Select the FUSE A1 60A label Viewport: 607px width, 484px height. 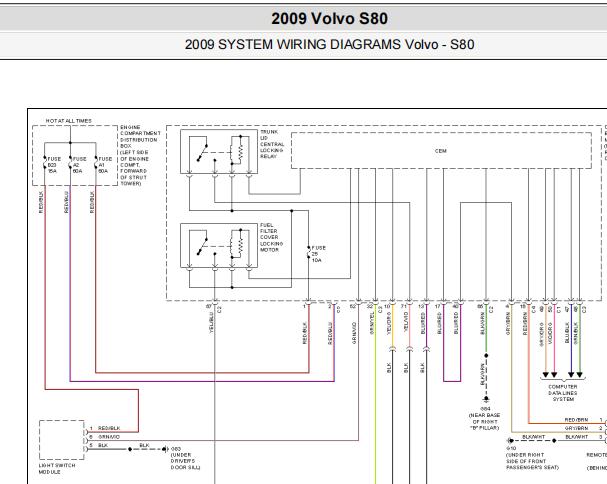(105, 165)
